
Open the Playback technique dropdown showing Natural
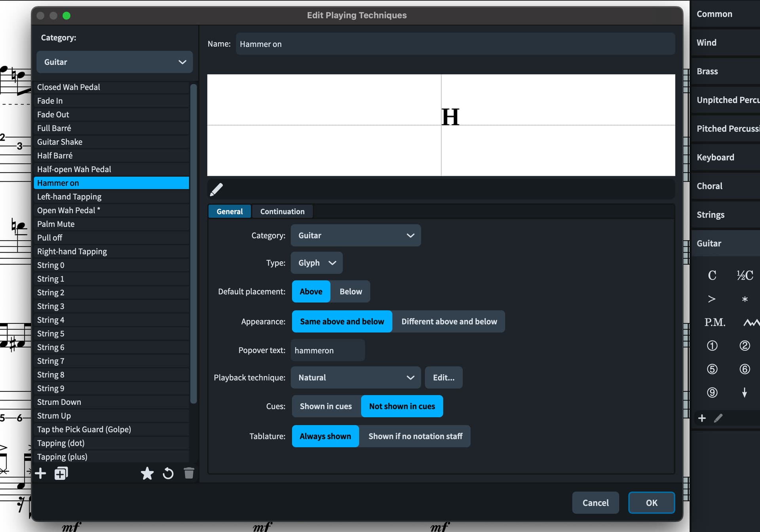click(355, 378)
